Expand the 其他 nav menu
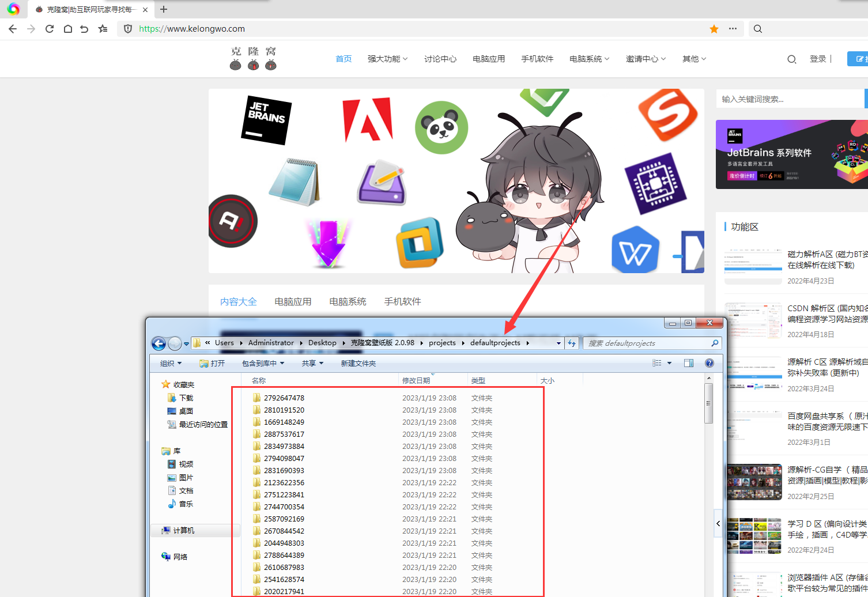Image resolution: width=868 pixels, height=597 pixels. (x=694, y=59)
